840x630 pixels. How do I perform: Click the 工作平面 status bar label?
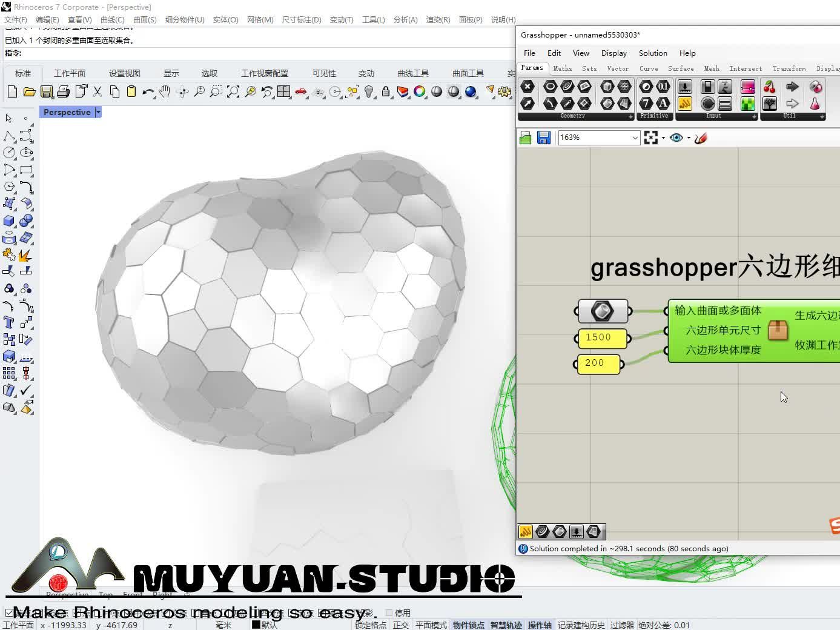pyautogui.click(x=19, y=625)
